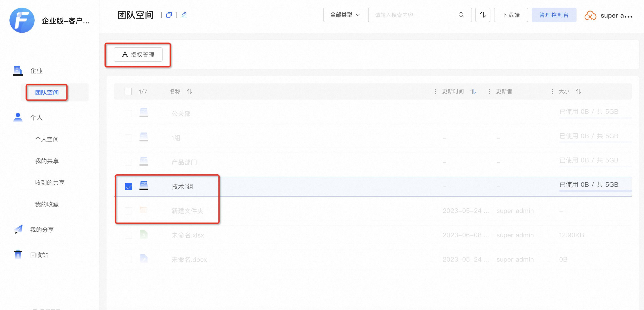Click the sort toggle button in the top bar
This screenshot has height=310, width=644.
pyautogui.click(x=482, y=15)
